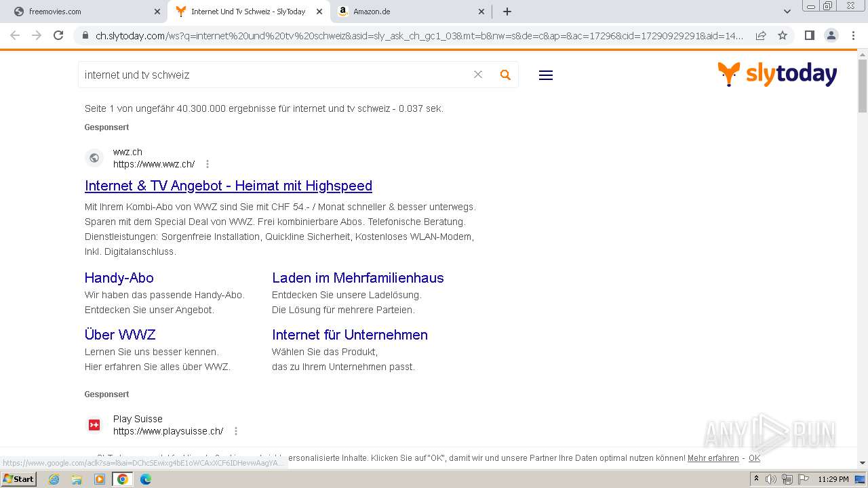
Task: Open Handy-Abo sitelink
Action: pyautogui.click(x=119, y=278)
